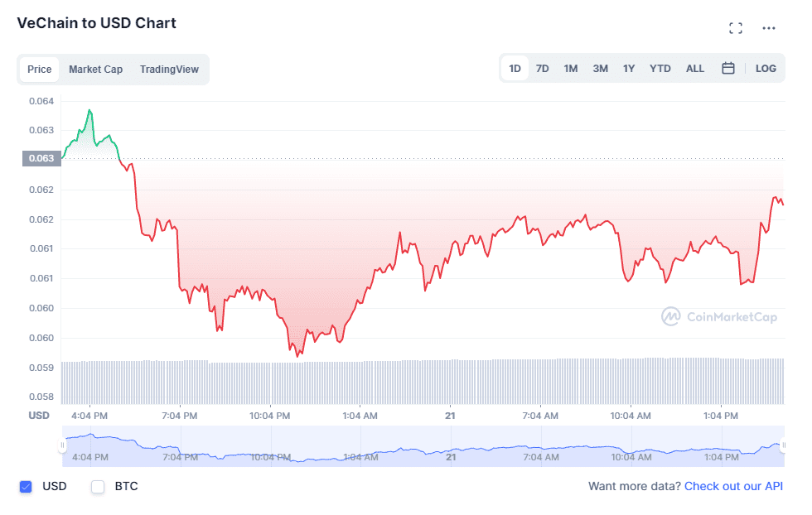Select the ALL time chart range
Image resolution: width=812 pixels, height=515 pixels.
coord(694,68)
